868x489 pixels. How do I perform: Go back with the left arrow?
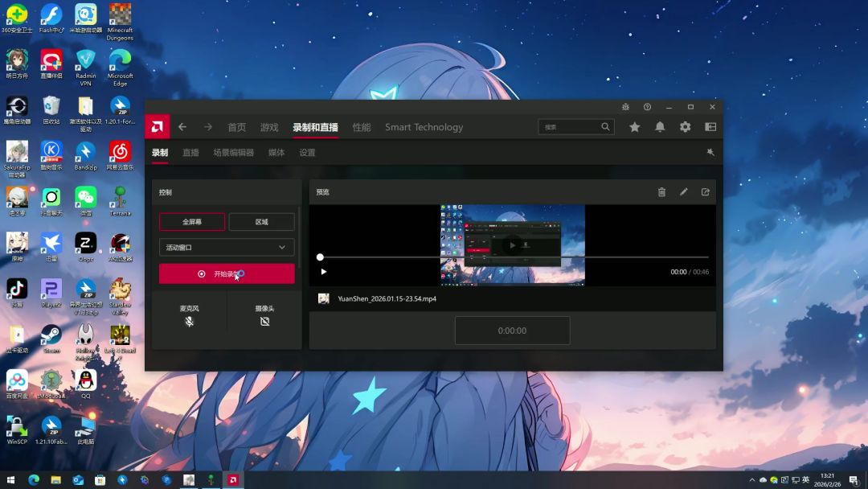(x=182, y=127)
